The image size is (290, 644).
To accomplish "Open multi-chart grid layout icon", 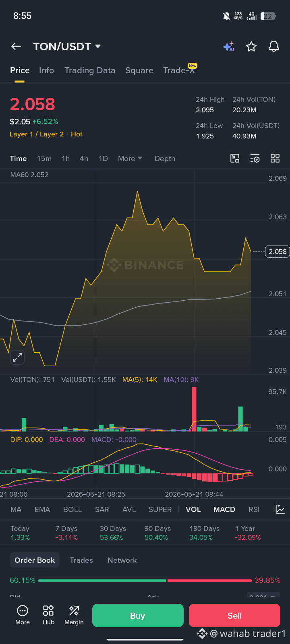I will click(275, 158).
